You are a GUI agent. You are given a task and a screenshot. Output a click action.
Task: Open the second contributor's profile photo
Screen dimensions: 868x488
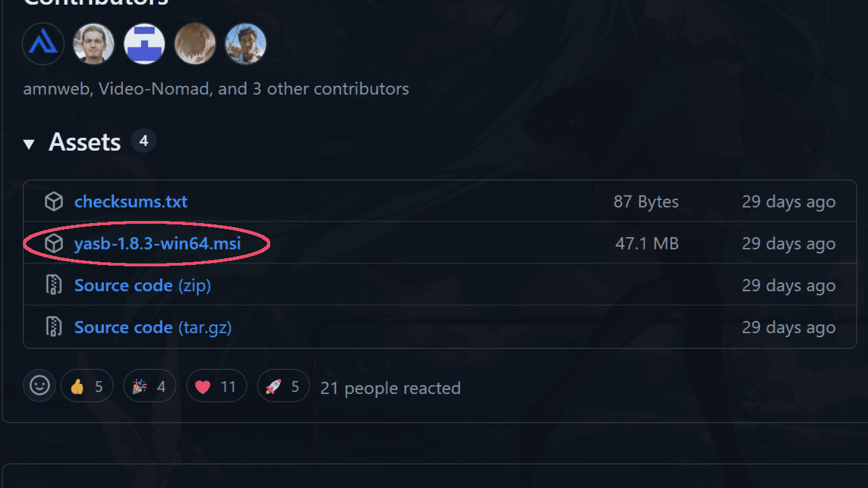[94, 44]
